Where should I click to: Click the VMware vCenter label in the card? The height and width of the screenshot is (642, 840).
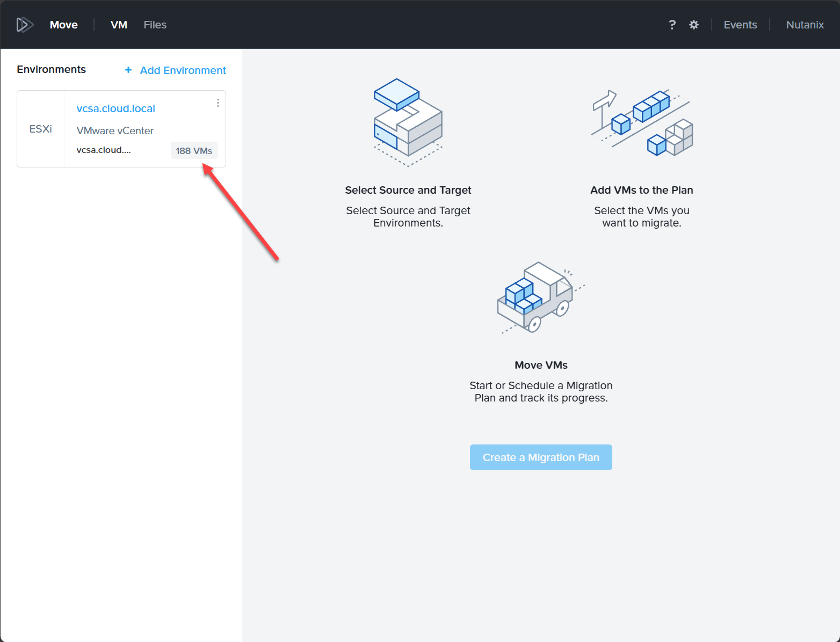(x=115, y=130)
